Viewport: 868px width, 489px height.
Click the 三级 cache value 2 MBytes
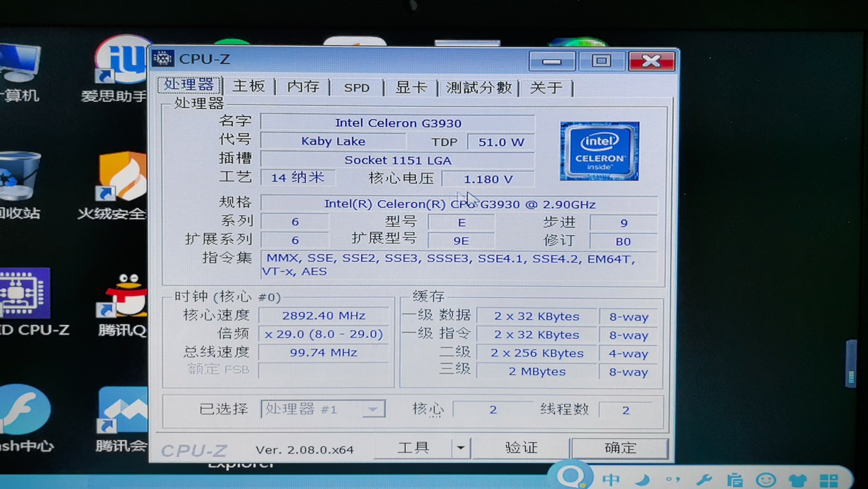tap(537, 372)
